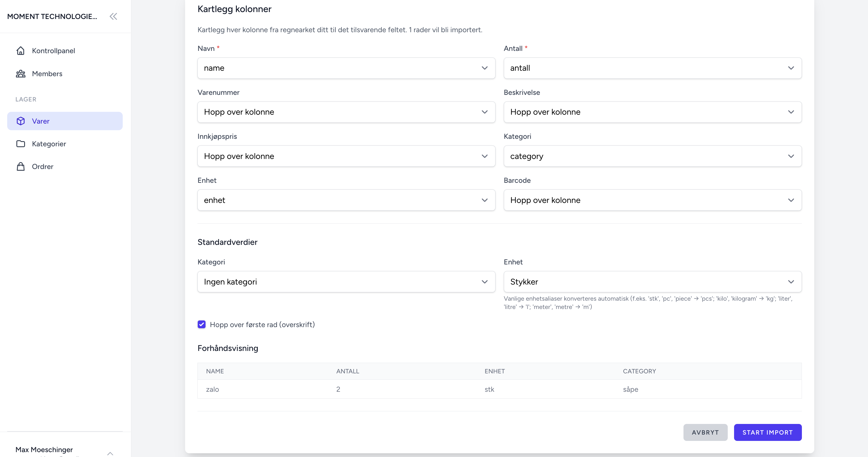The height and width of the screenshot is (457, 868).
Task: Open the Innkjøpspris column dropdown
Action: click(x=346, y=156)
